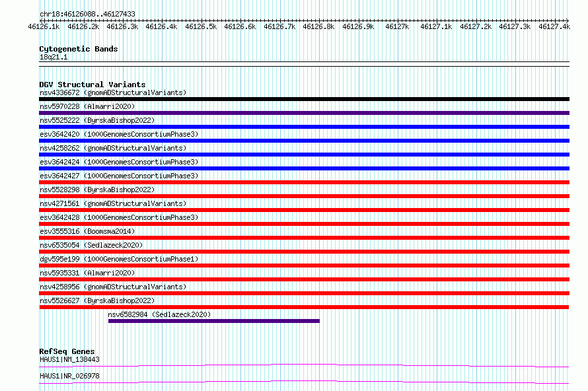Viewport: 588px width, 391px height.
Task: Select the black nsv4336672 variant bar
Action: pyautogui.click(x=304, y=99)
